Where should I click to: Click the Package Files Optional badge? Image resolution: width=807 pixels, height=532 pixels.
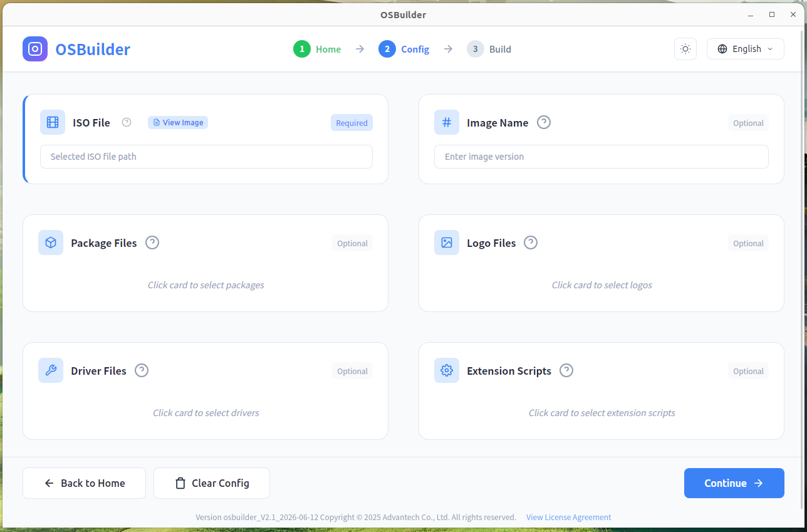coord(352,243)
